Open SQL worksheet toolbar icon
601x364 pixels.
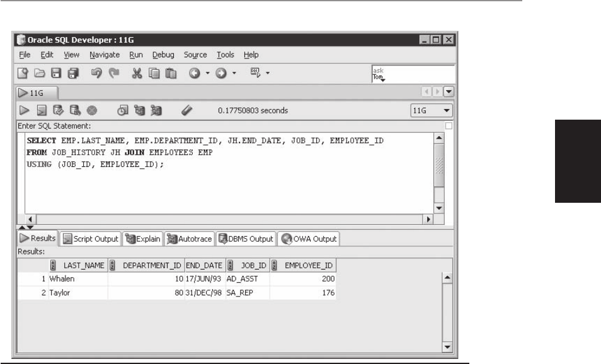(x=255, y=72)
